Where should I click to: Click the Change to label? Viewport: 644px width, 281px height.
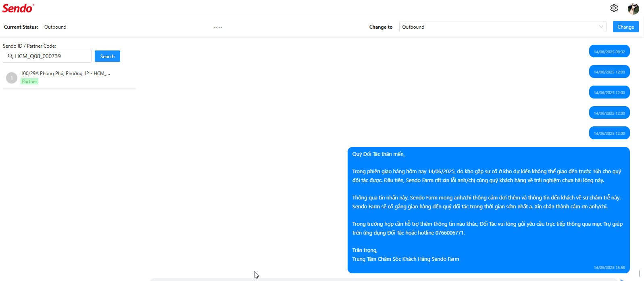(x=381, y=27)
